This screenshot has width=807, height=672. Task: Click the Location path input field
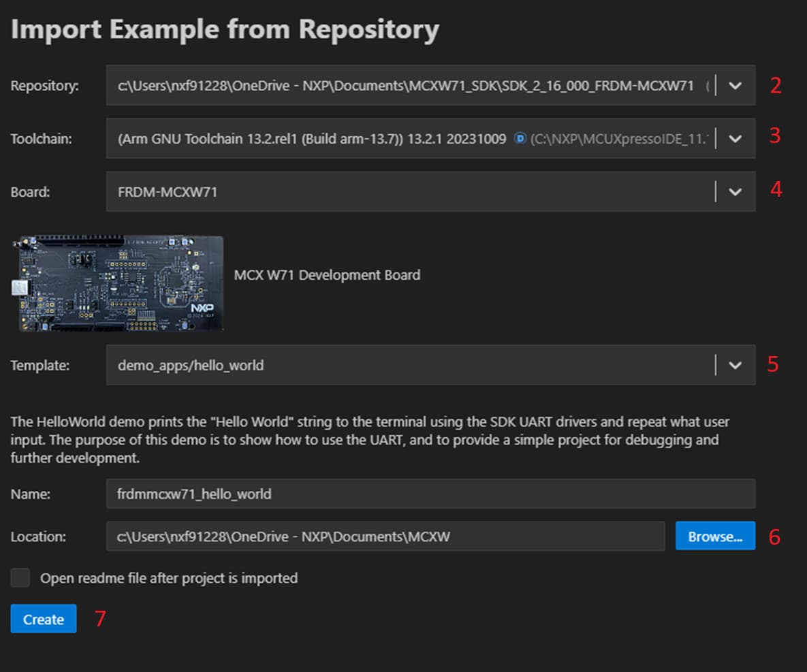coord(385,537)
